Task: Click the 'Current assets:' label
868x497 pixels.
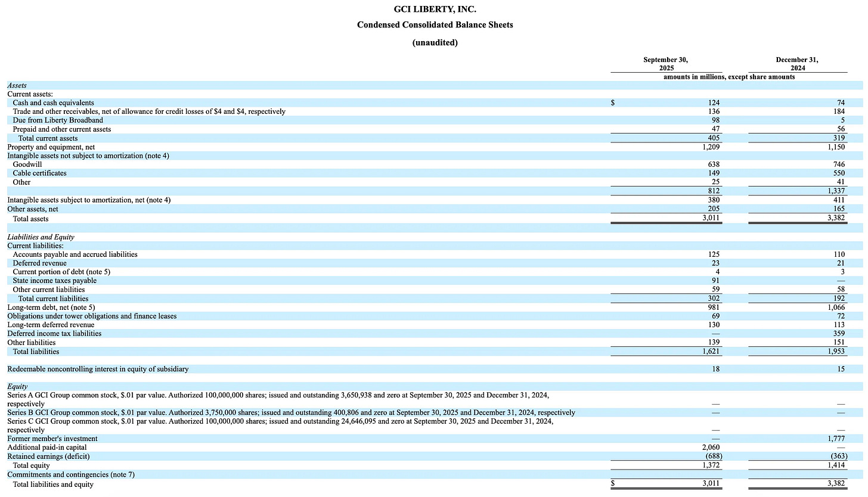Action: pos(31,94)
